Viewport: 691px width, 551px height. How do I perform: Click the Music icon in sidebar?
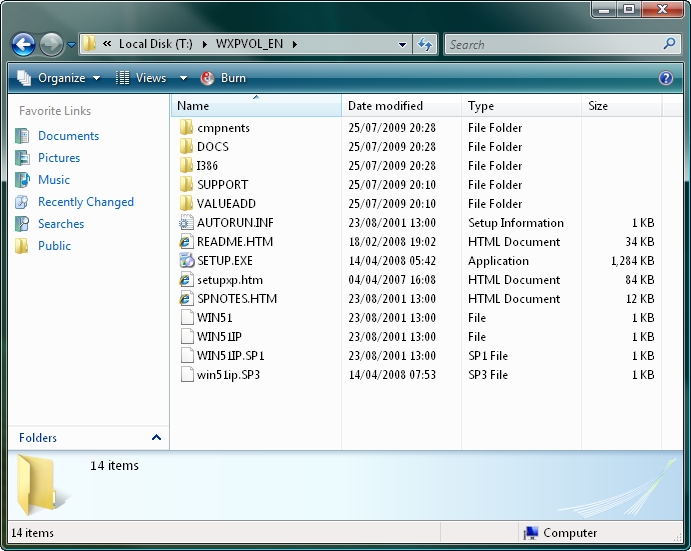[x=22, y=180]
